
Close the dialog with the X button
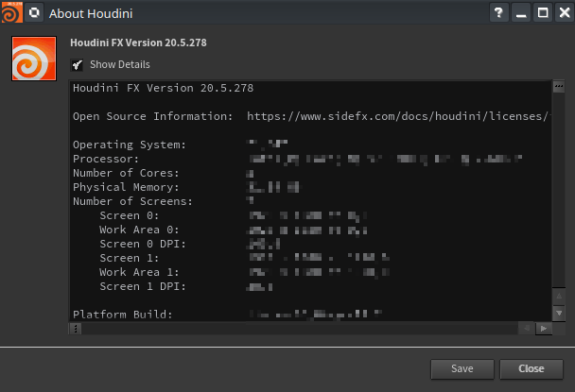[565, 13]
